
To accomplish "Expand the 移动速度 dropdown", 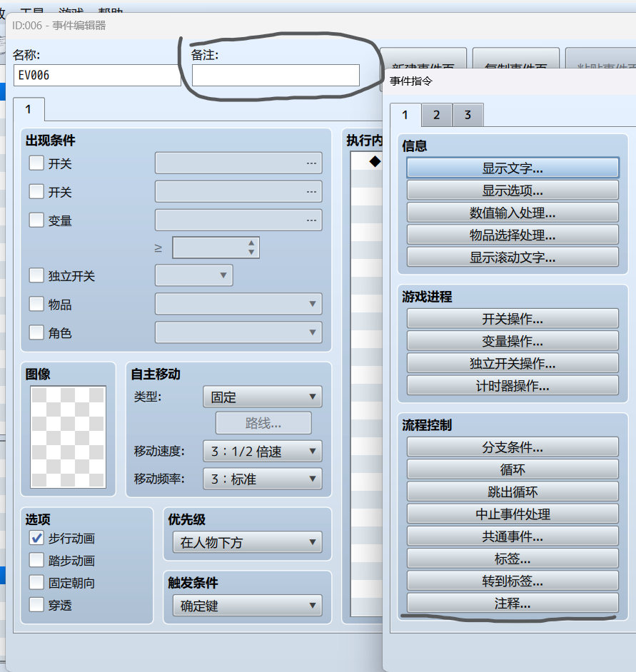I will pos(262,451).
